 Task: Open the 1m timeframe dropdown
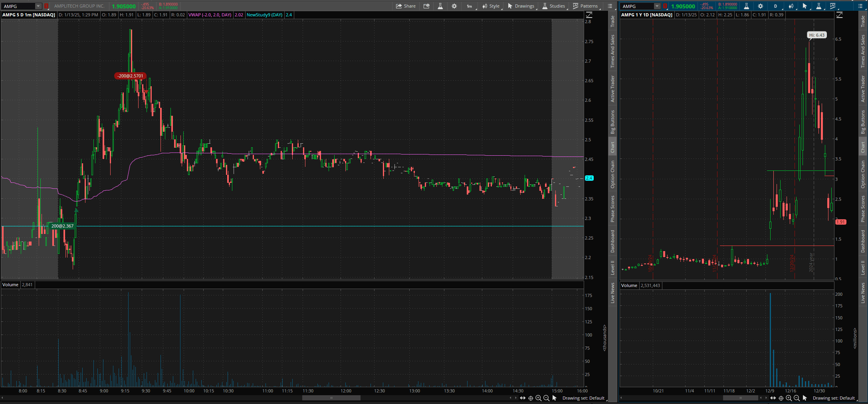[x=469, y=6]
